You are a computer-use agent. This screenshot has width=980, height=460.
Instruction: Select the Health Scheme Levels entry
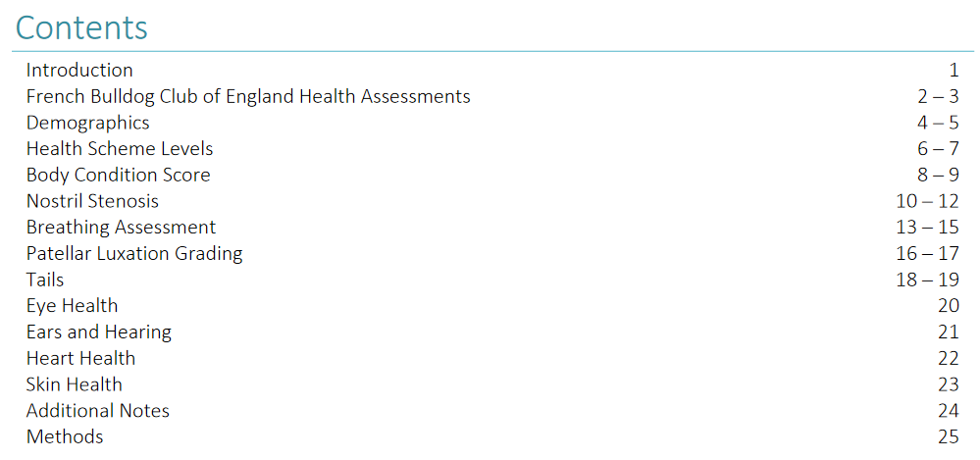(x=120, y=149)
